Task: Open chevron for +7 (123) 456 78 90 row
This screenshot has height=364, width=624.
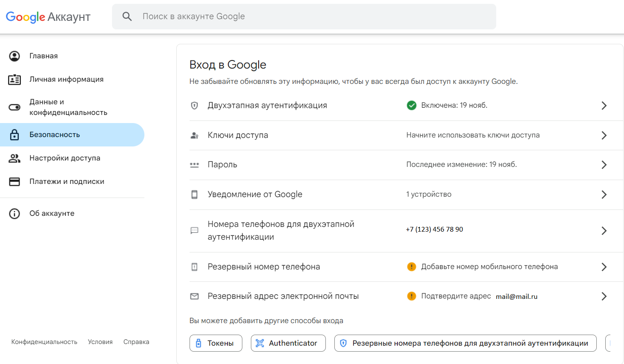Action: click(x=604, y=231)
